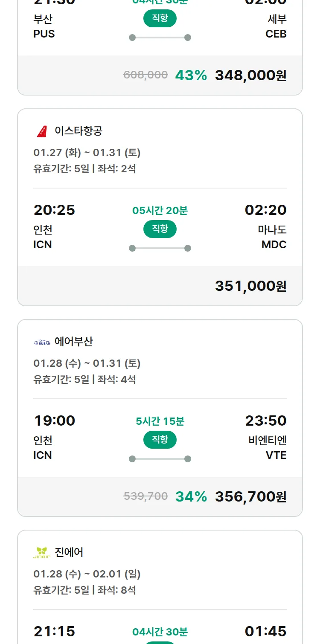Click the 01.27 (화) ~ 01.31 (토) date range
This screenshot has height=644, width=320.
(x=87, y=153)
